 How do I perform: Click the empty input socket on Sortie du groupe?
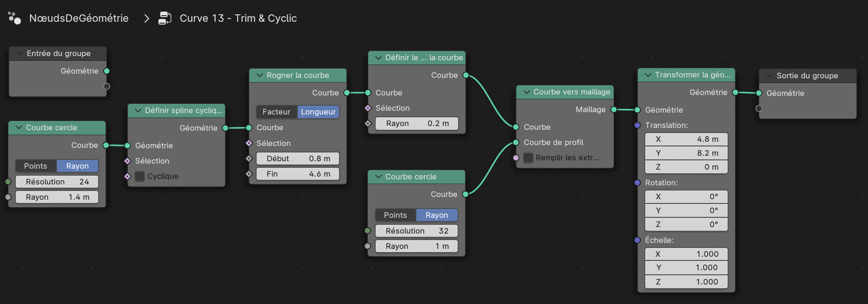[758, 108]
